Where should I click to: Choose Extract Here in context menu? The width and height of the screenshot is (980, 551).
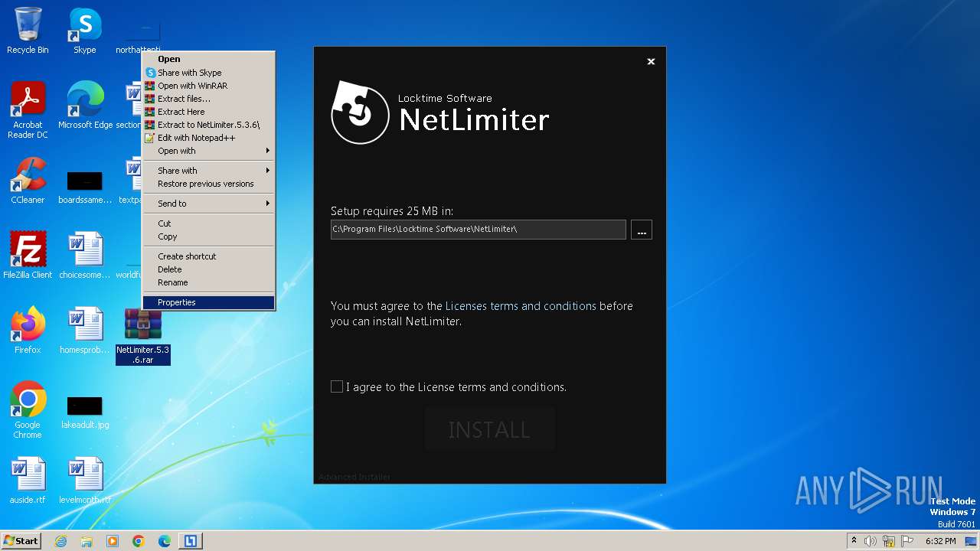208,112
